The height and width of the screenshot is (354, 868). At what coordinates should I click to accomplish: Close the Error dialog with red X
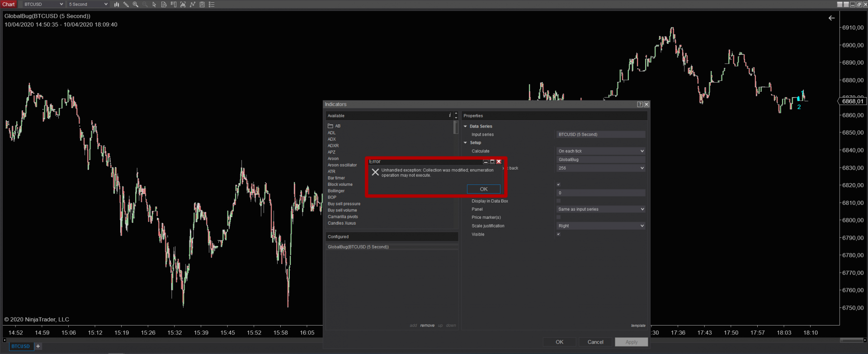pyautogui.click(x=499, y=161)
